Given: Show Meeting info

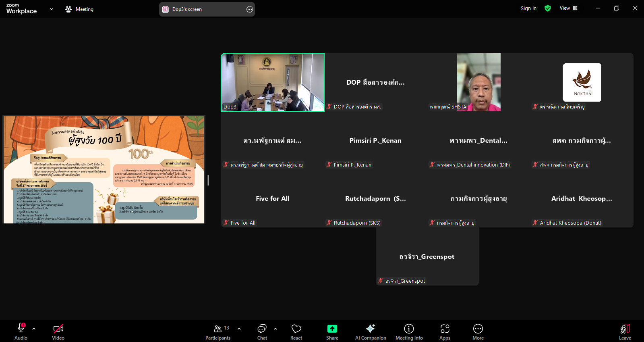Looking at the screenshot, I should tap(409, 332).
